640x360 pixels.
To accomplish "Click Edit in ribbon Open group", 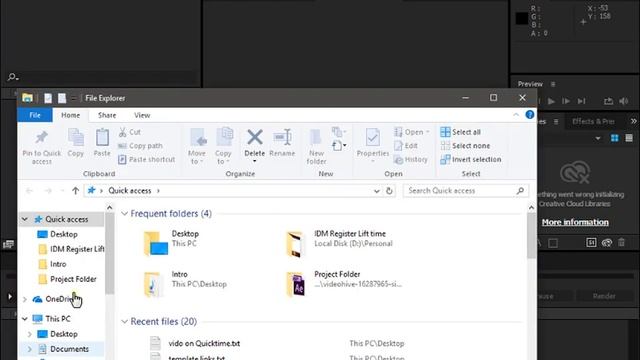I will tap(406, 146).
